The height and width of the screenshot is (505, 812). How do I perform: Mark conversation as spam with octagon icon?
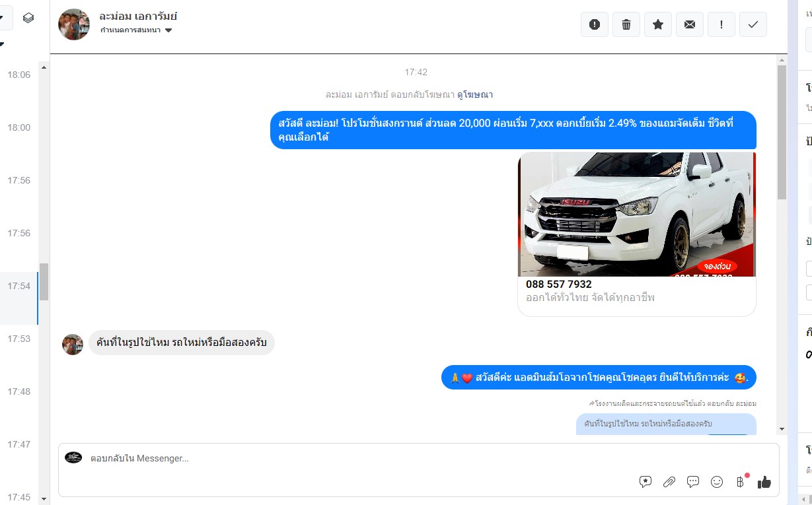coord(595,24)
